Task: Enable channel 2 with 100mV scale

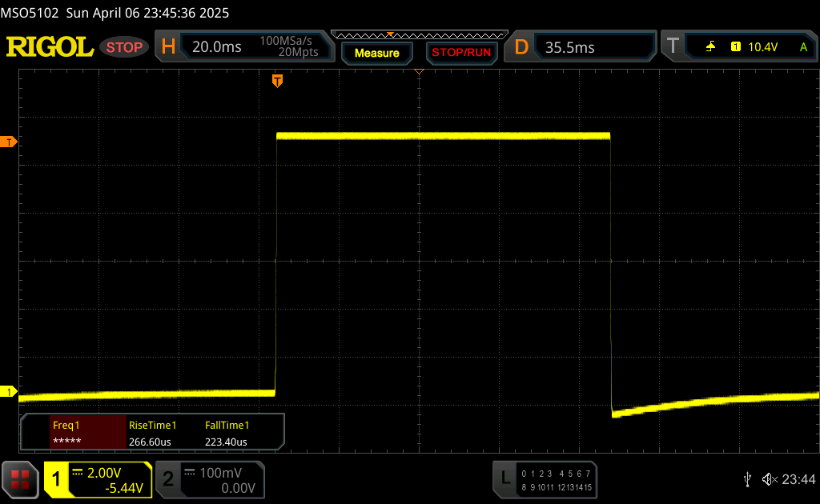Action: point(208,479)
